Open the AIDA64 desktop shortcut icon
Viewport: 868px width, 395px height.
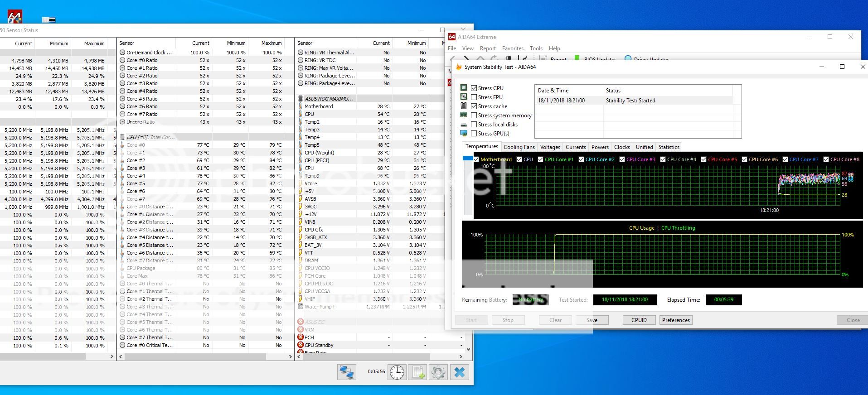click(x=15, y=17)
